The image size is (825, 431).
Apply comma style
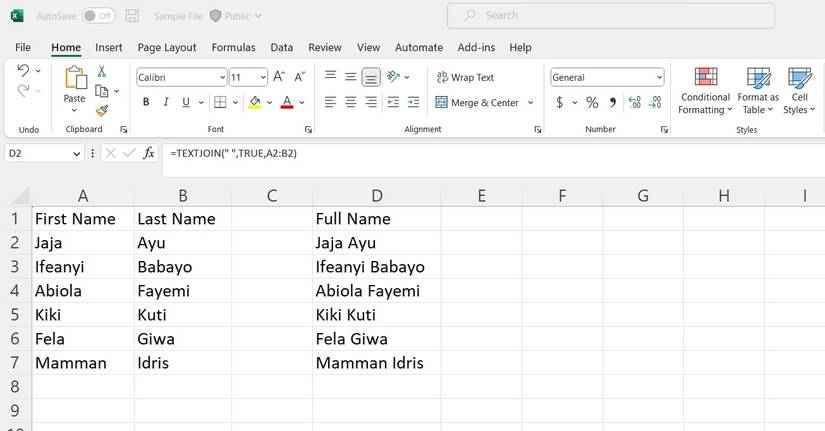pyautogui.click(x=612, y=102)
